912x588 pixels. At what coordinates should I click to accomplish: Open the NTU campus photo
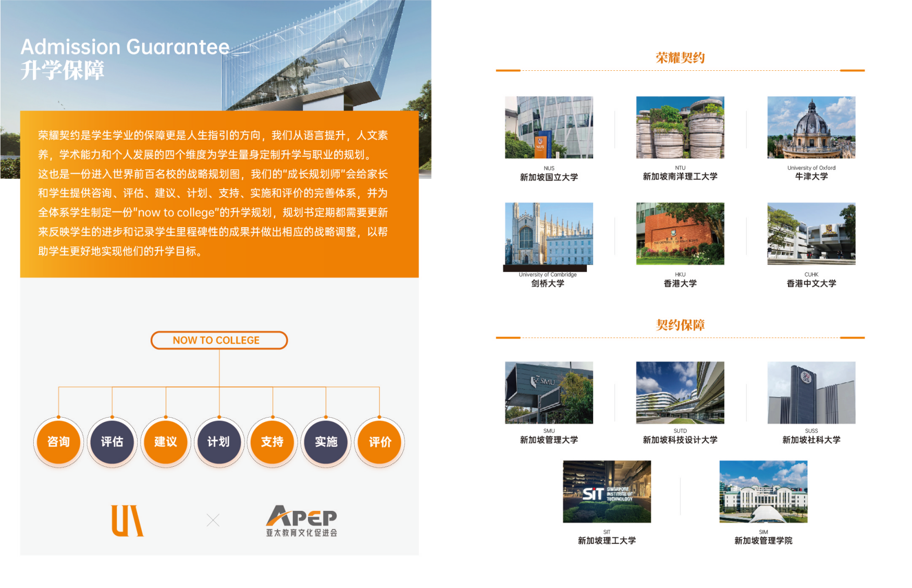(x=680, y=127)
